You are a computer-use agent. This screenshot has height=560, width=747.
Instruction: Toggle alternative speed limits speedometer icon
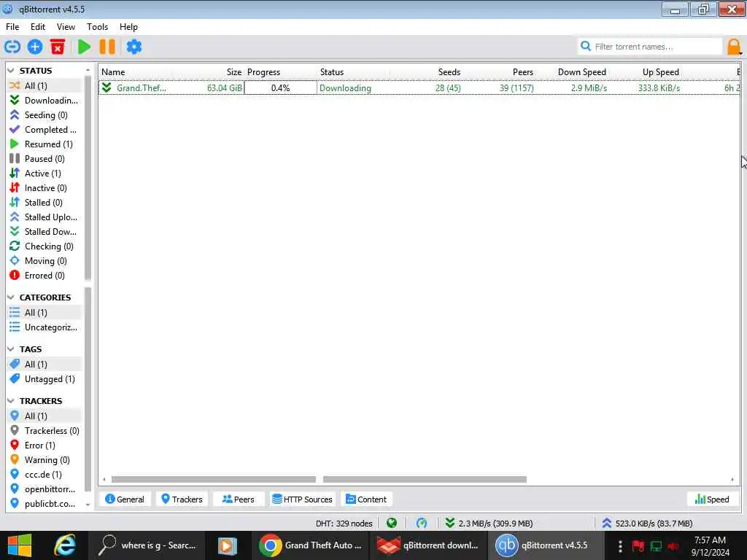point(421,523)
